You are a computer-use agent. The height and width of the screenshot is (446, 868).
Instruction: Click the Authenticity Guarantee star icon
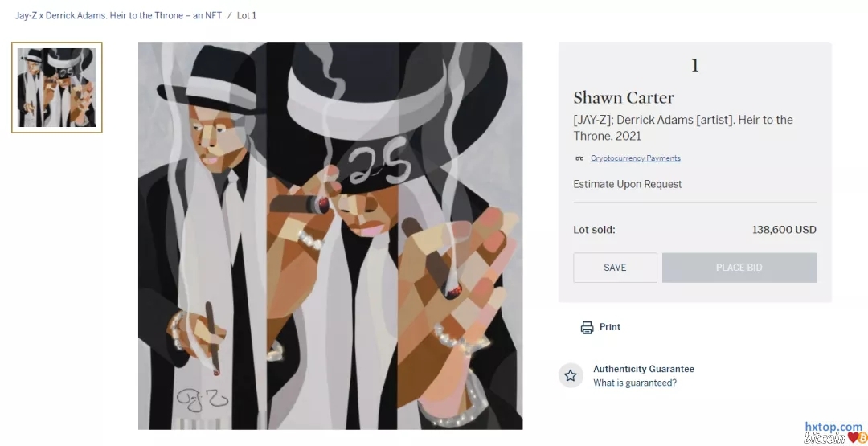[571, 375]
